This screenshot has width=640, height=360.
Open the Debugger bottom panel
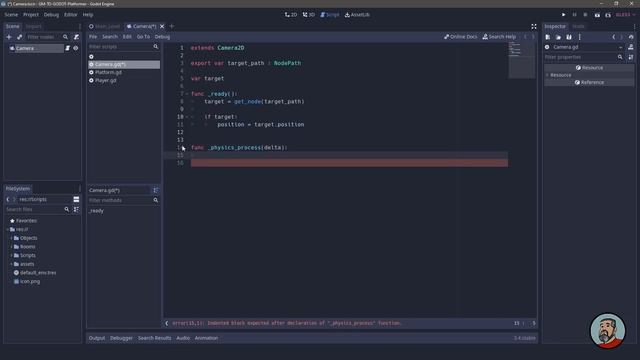121,338
